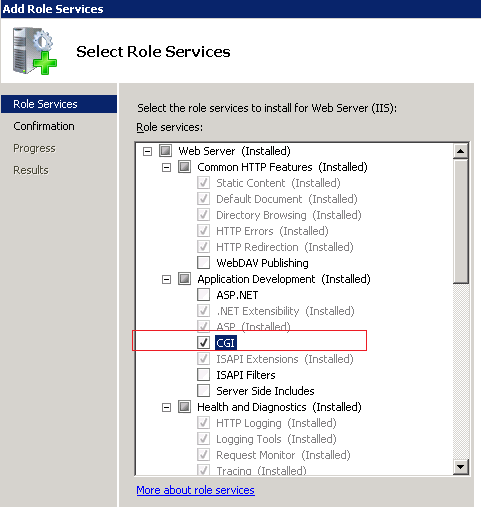This screenshot has height=507, width=481.
Task: Click the server with green plus wizard icon
Action: click(35, 51)
